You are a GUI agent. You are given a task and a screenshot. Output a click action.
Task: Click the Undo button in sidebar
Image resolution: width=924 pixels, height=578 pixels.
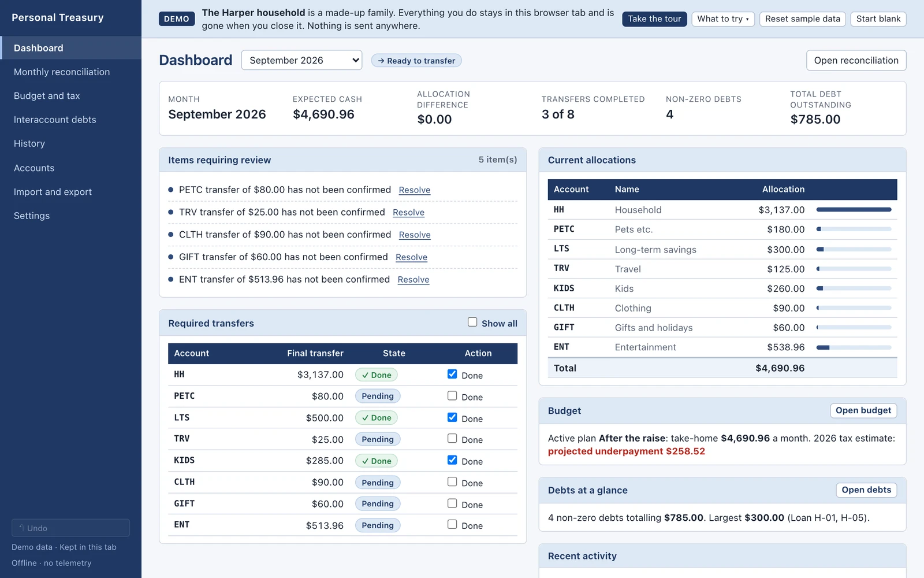click(70, 528)
